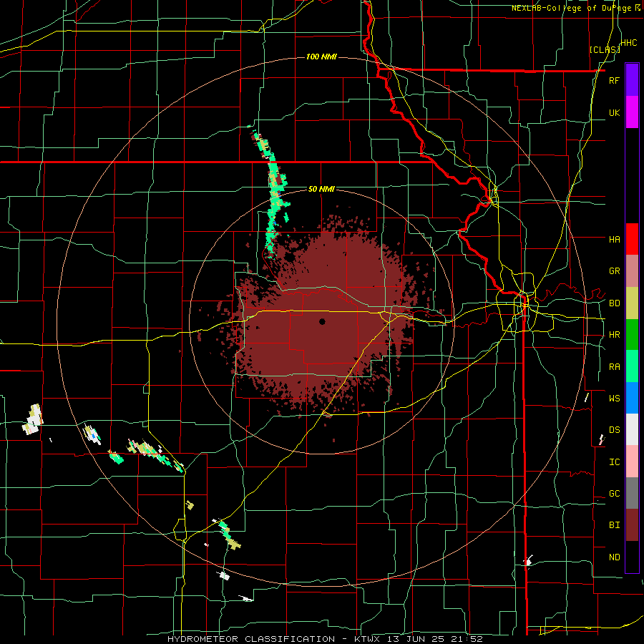Click the 'BD' legend label
This screenshot has height=644, width=644.
pos(614,303)
